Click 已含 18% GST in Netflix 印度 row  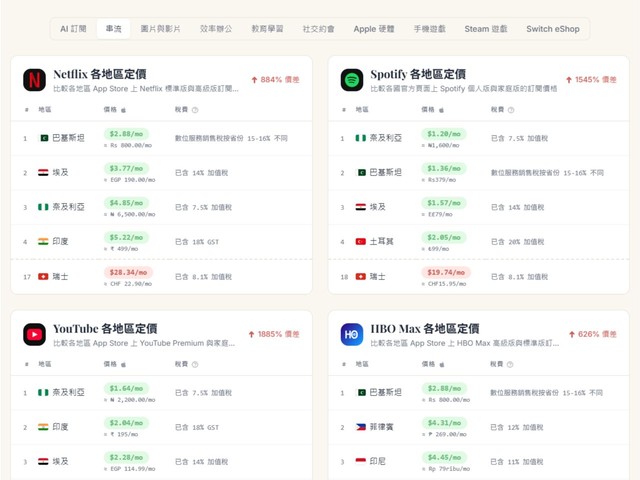[197, 242]
